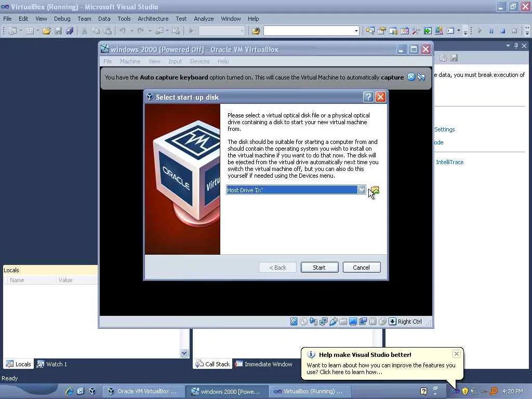The height and width of the screenshot is (399, 532).
Task: Open the Analyze menu in Visual Studio
Action: point(204,19)
